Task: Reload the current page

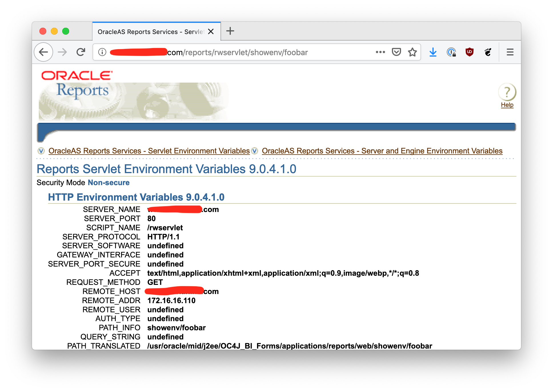Action: [81, 52]
